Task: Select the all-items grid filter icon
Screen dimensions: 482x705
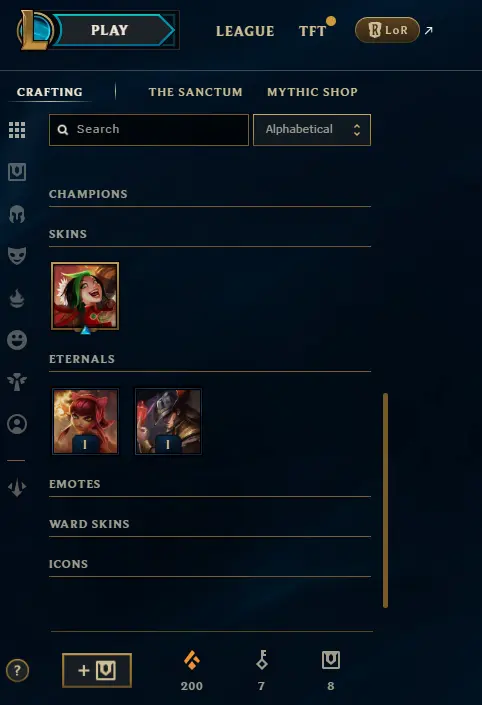Action: point(17,130)
